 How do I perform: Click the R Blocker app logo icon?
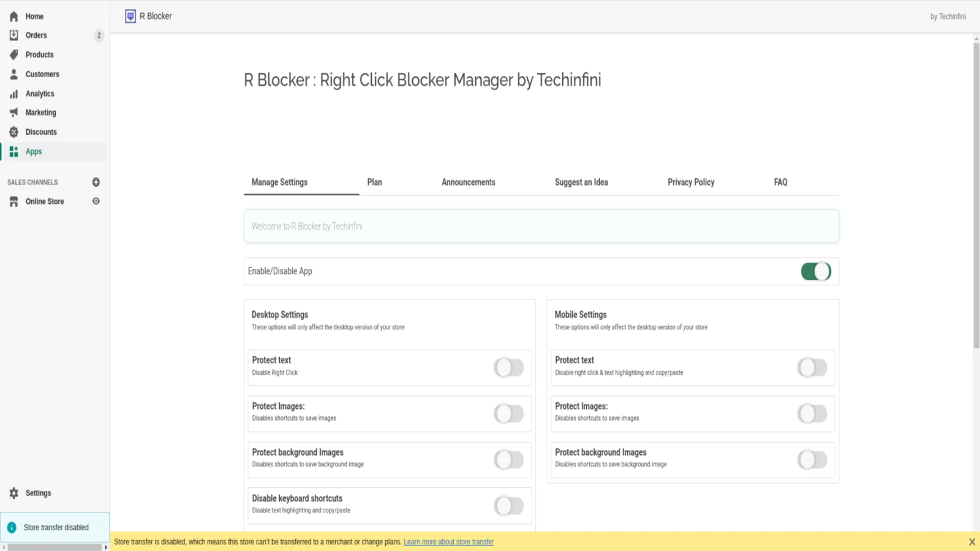pyautogui.click(x=130, y=17)
